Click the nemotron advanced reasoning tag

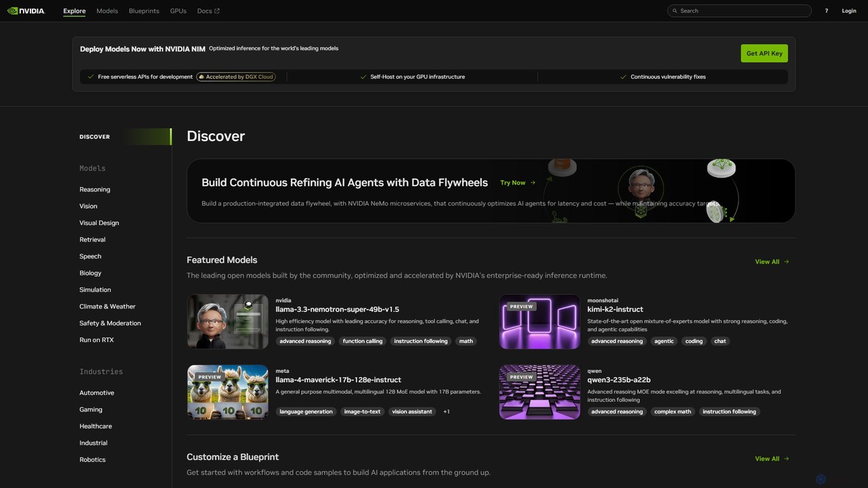[305, 341]
